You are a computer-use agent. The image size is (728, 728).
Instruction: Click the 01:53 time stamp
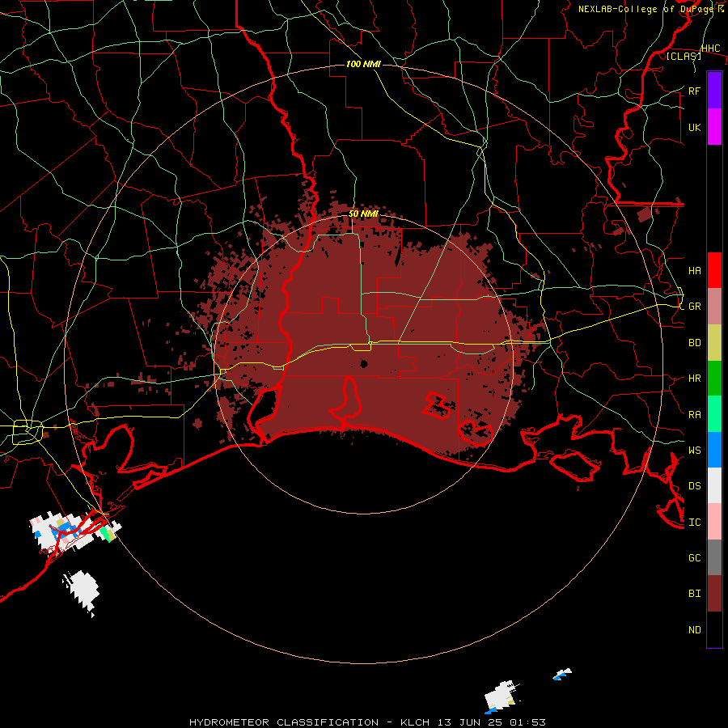pyautogui.click(x=529, y=722)
